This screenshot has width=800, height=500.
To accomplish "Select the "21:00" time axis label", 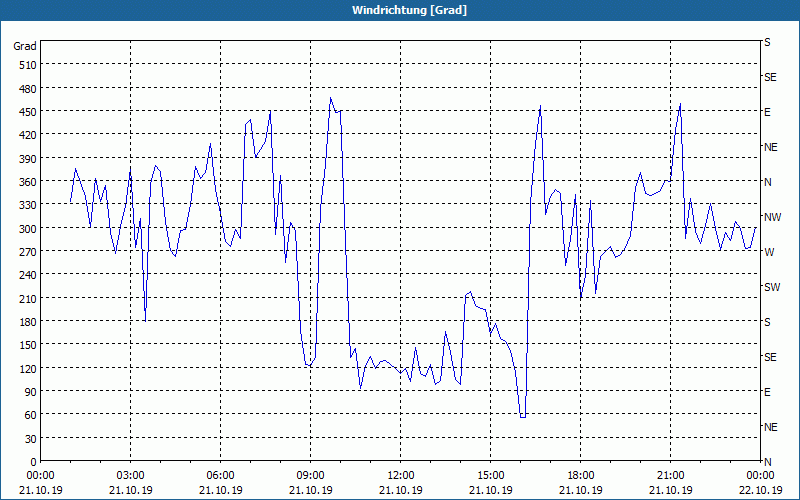I will tap(670, 476).
